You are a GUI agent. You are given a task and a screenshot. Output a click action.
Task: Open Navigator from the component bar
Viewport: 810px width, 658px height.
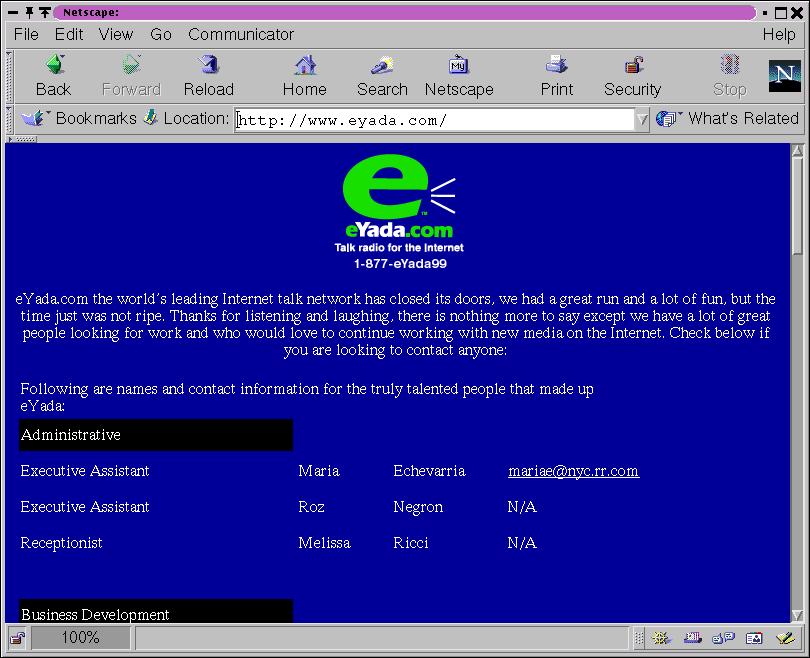tap(661, 638)
